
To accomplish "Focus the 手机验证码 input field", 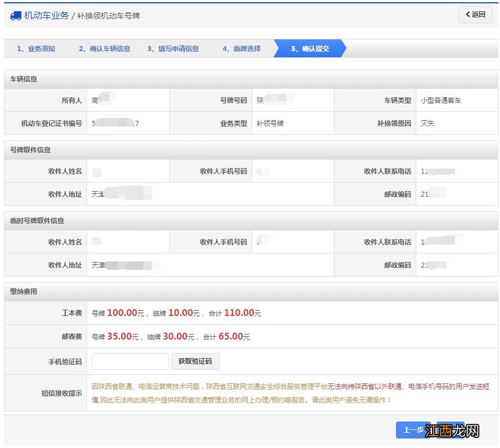I will click(x=130, y=361).
